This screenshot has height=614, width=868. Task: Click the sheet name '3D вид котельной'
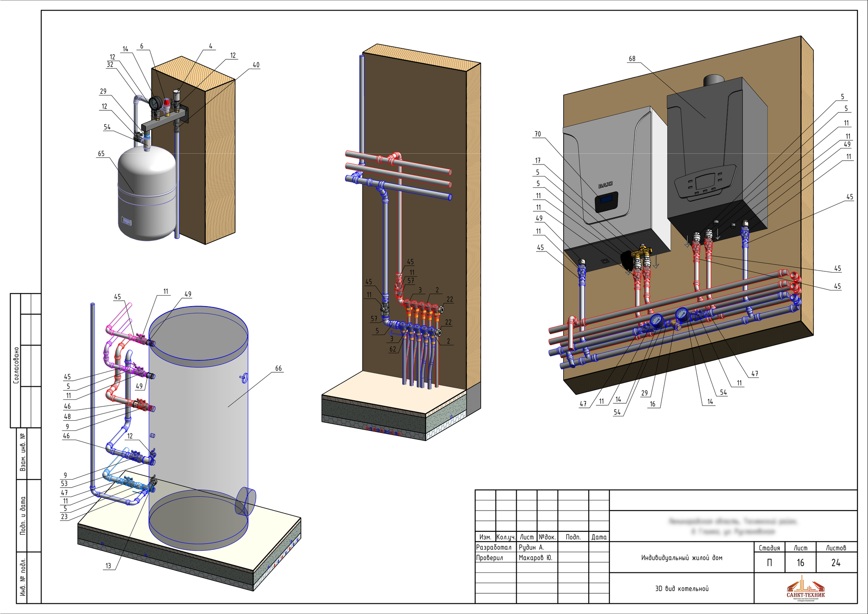[682, 589]
